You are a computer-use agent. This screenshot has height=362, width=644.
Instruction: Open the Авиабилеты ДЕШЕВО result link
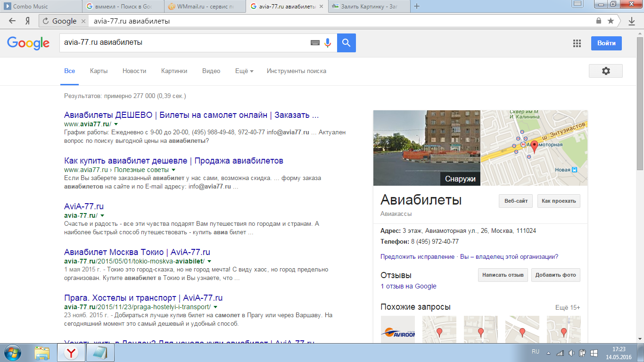click(192, 115)
